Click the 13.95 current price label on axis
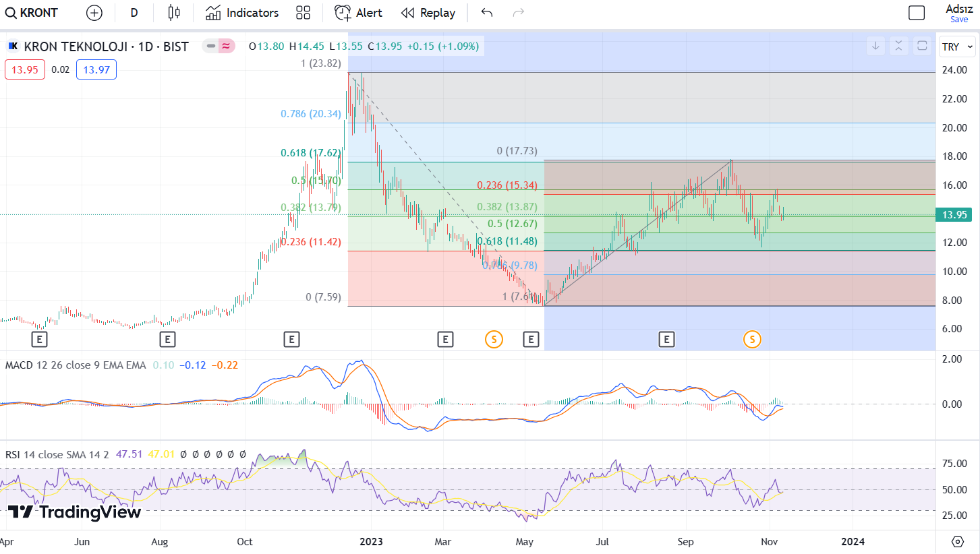The image size is (980, 554). 956,215
